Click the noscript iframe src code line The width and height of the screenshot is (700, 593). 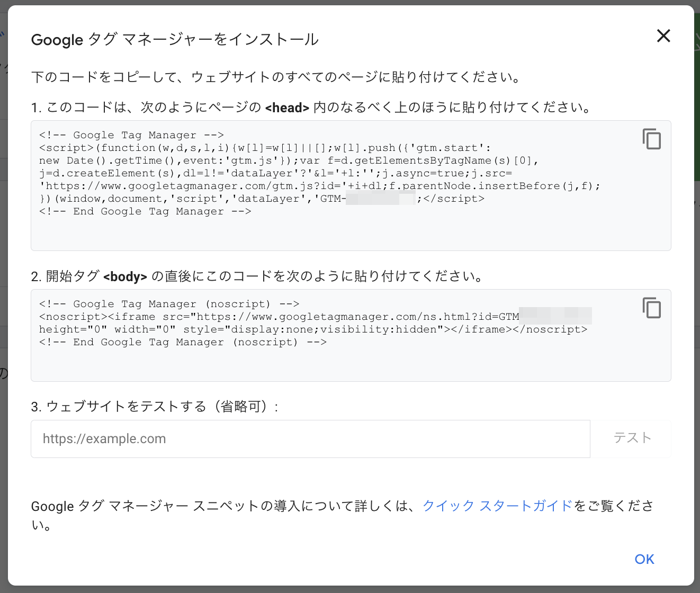(x=315, y=317)
